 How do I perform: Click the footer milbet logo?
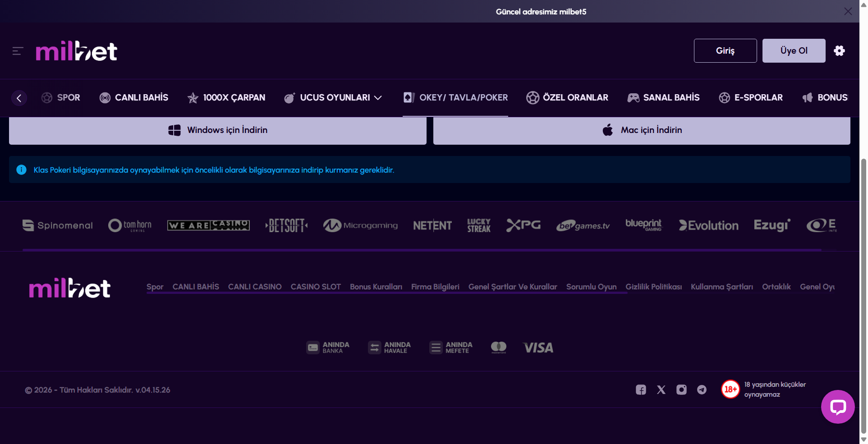70,288
